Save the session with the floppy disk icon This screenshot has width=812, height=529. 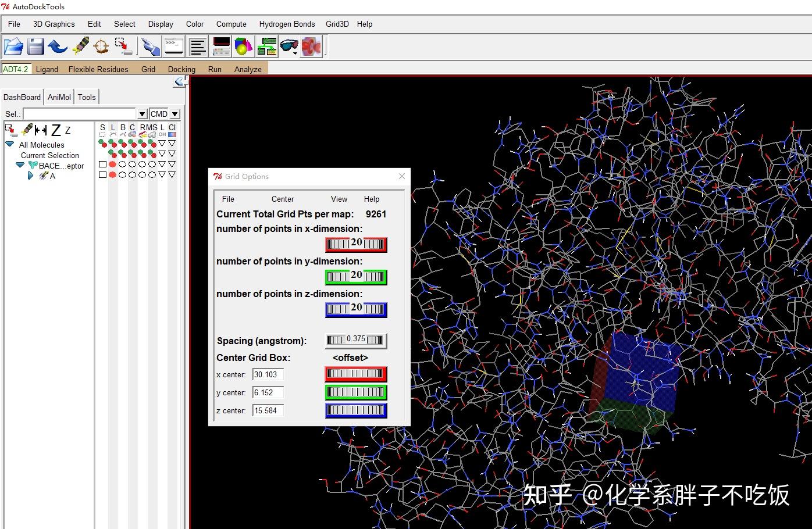(x=35, y=46)
